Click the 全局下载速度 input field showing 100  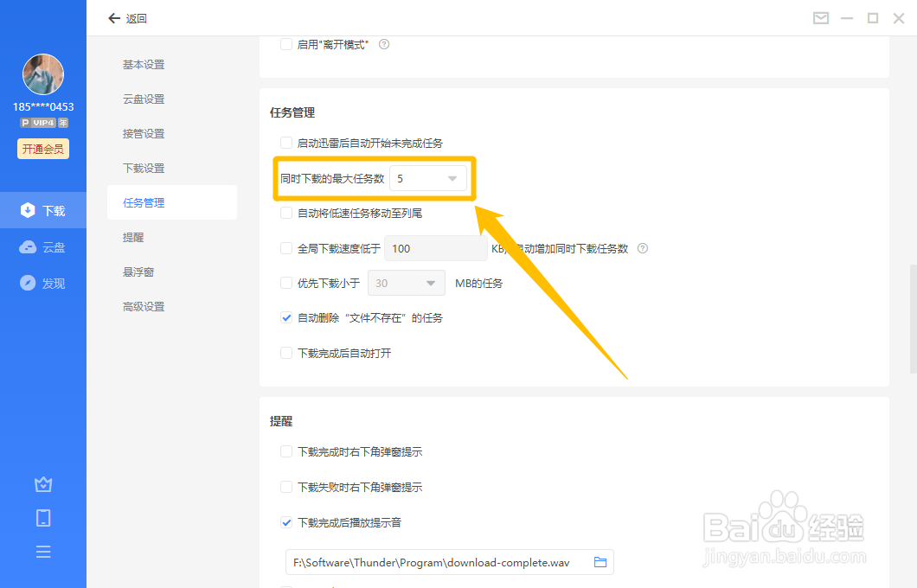pyautogui.click(x=435, y=248)
